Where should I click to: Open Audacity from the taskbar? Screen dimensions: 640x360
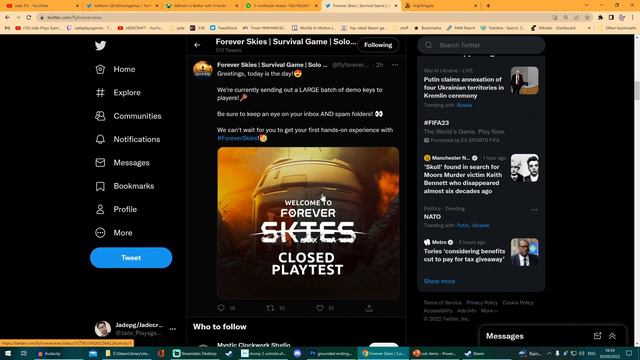click(49, 353)
